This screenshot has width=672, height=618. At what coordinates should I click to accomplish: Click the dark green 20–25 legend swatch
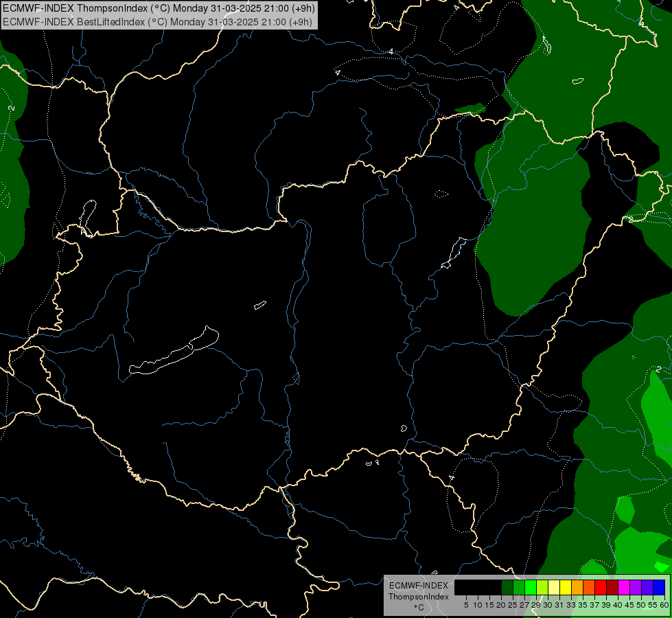(x=507, y=587)
